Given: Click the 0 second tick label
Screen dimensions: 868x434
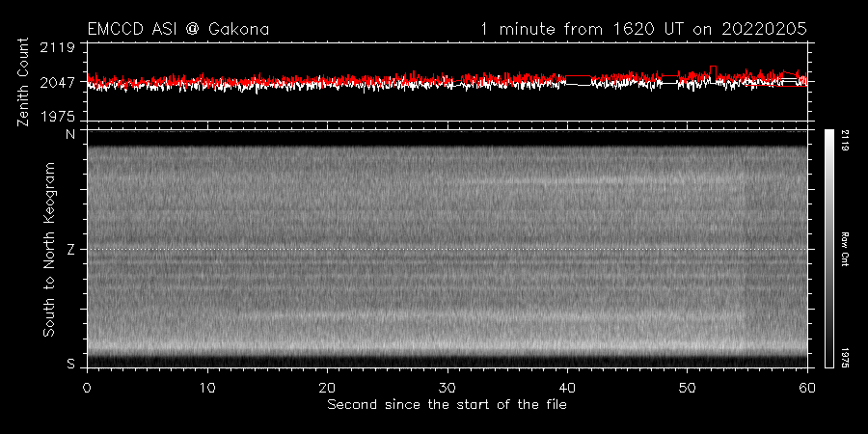Looking at the screenshot, I should click(87, 387).
